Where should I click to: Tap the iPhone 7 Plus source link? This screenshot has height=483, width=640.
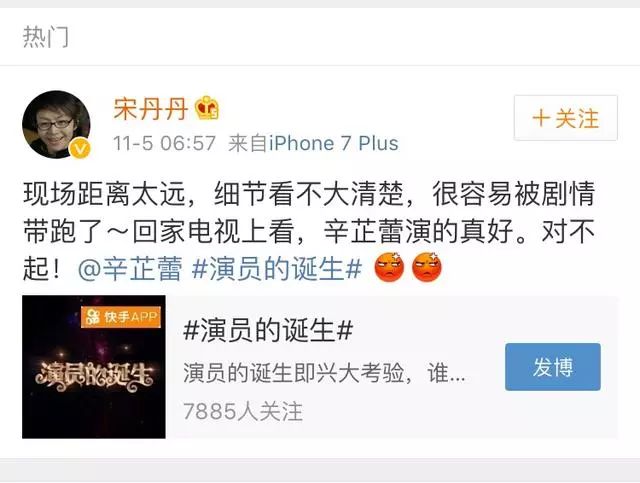click(334, 143)
